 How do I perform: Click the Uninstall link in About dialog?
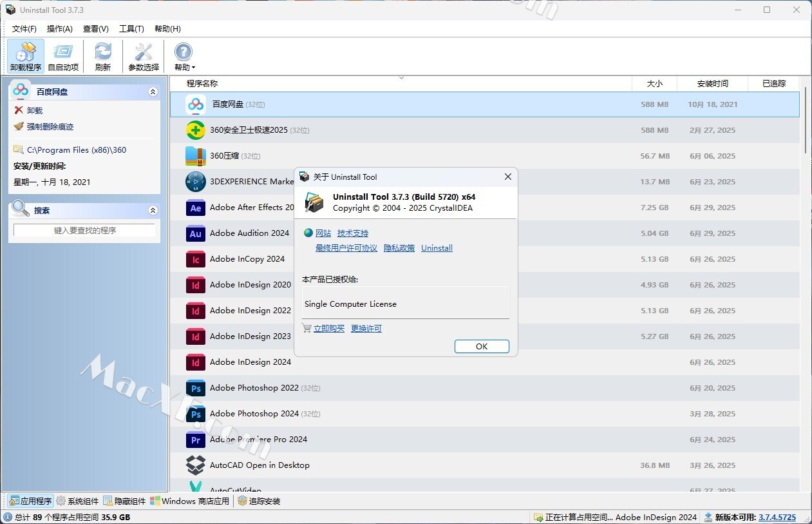(x=437, y=248)
